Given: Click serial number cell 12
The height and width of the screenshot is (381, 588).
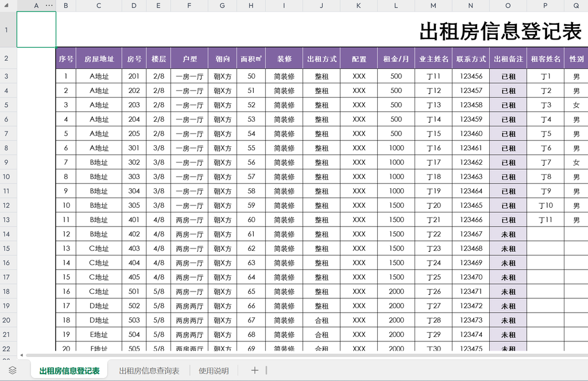Looking at the screenshot, I should (x=66, y=234).
